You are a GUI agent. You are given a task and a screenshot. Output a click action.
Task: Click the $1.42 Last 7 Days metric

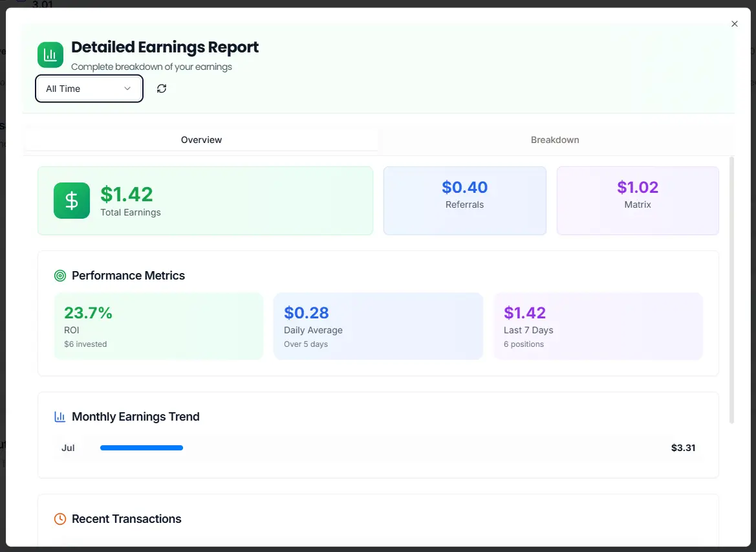coord(598,326)
